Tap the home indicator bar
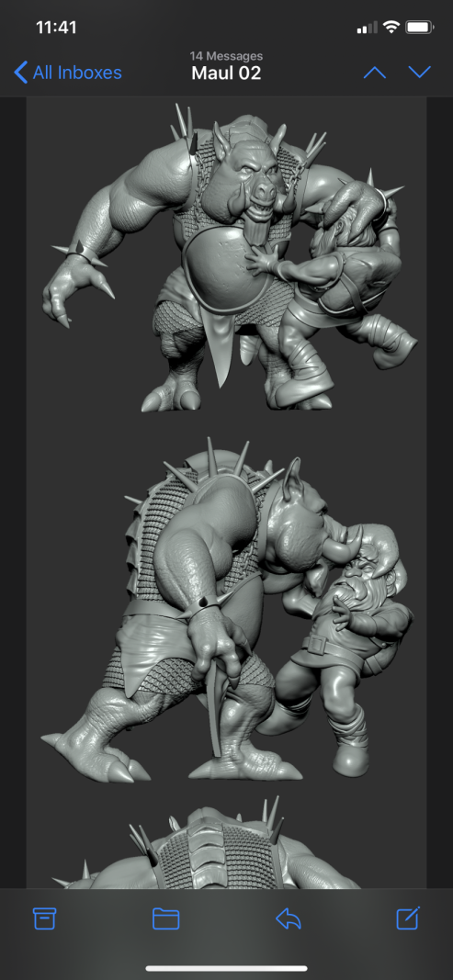This screenshot has height=980, width=453. (226, 968)
